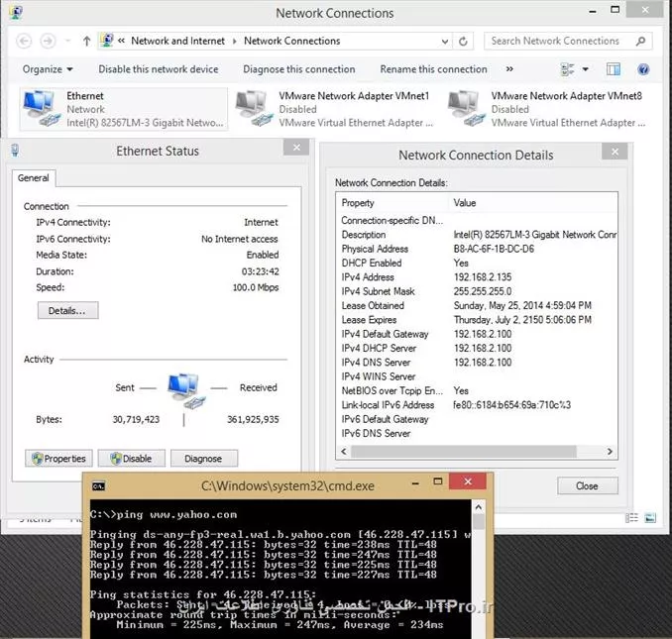
Task: Select the Lease Obtained row
Action: (x=477, y=305)
